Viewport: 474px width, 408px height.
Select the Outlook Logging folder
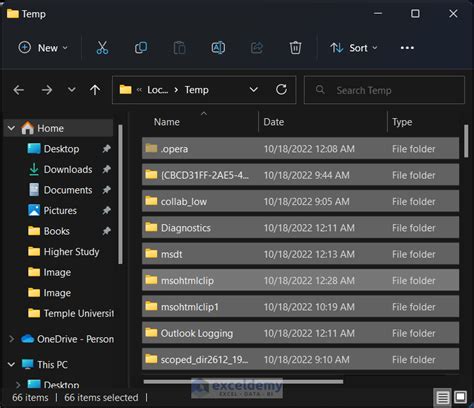(300, 333)
